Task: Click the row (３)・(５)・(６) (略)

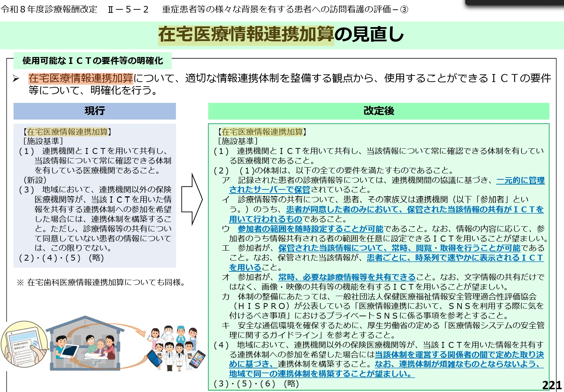Action: point(256,384)
